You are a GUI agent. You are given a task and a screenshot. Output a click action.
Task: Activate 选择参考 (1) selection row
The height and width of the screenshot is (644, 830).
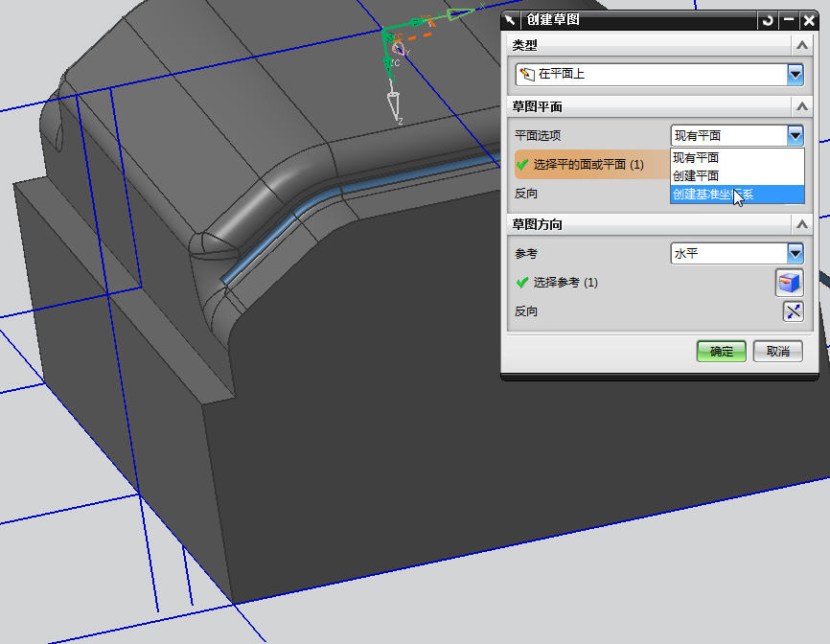(558, 283)
